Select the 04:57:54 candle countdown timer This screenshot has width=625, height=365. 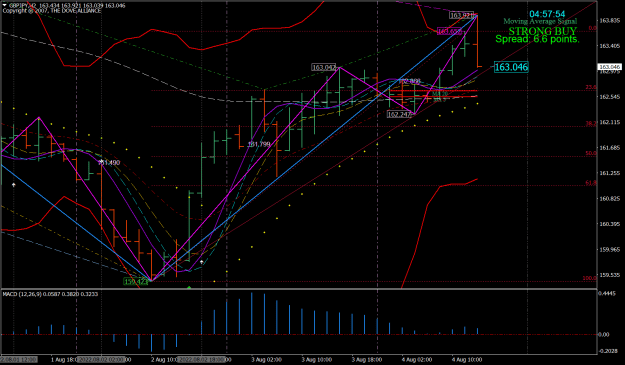tap(547, 14)
